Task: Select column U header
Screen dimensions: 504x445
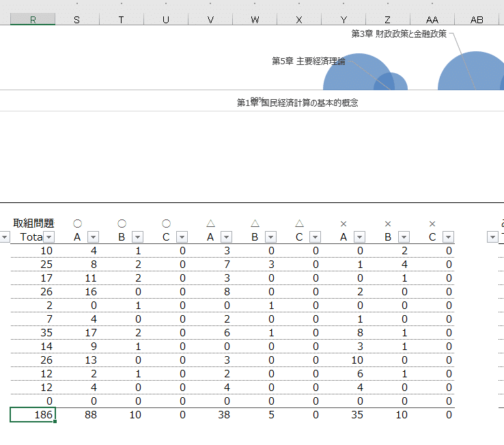Action: pos(166,20)
